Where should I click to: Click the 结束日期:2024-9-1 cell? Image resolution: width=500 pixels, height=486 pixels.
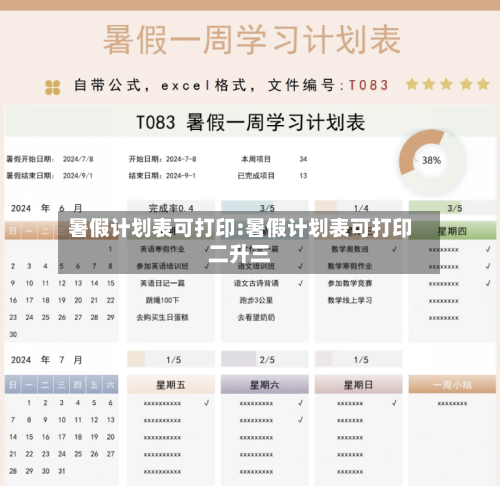click(162, 176)
